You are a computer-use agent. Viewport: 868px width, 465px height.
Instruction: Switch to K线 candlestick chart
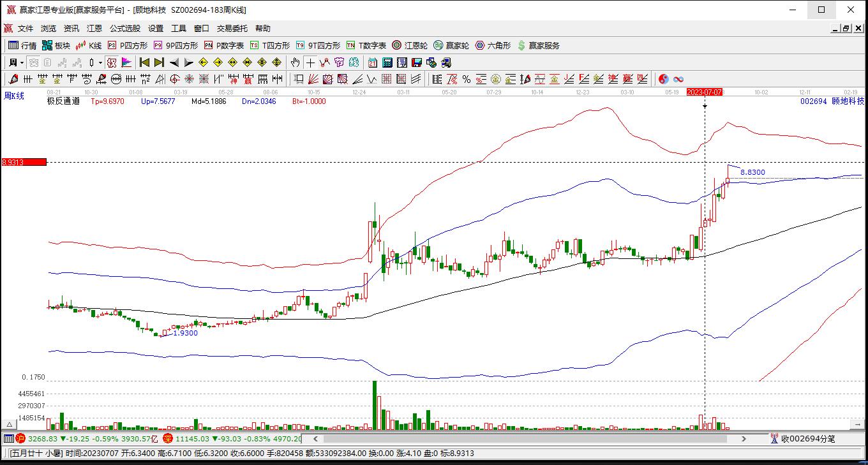[x=89, y=45]
